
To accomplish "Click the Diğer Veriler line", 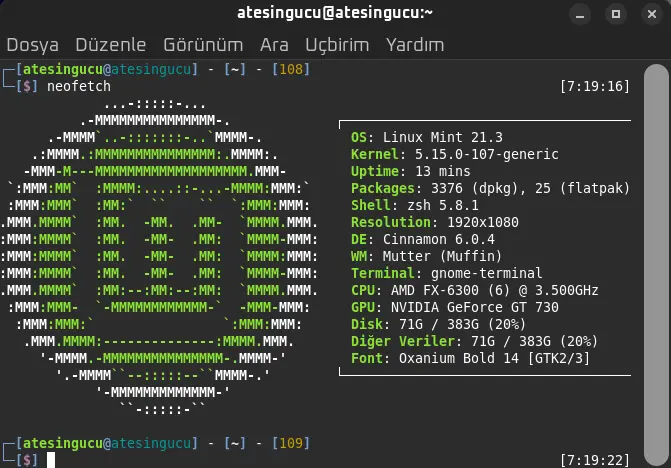I will (x=474, y=341).
